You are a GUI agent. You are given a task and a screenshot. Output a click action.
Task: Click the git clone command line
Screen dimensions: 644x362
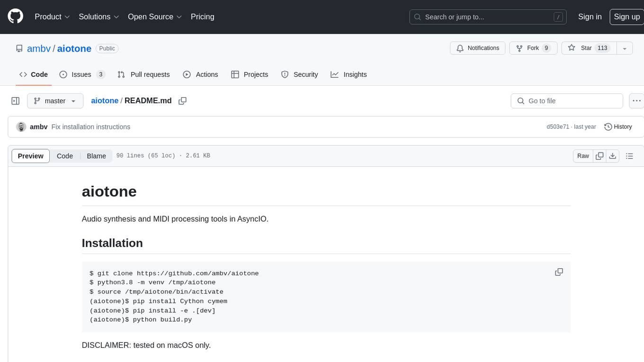(174, 273)
